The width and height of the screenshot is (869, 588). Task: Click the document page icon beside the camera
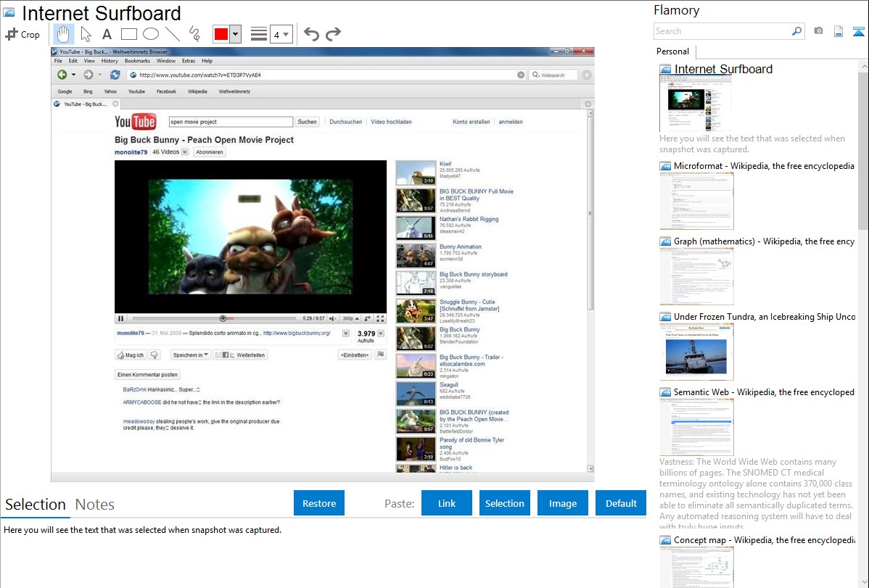(839, 31)
